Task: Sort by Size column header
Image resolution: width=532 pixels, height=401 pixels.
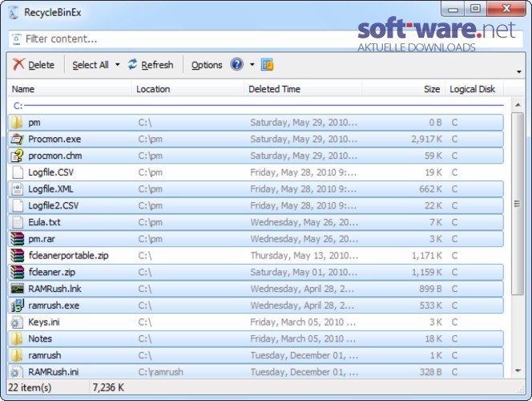Action: point(403,89)
